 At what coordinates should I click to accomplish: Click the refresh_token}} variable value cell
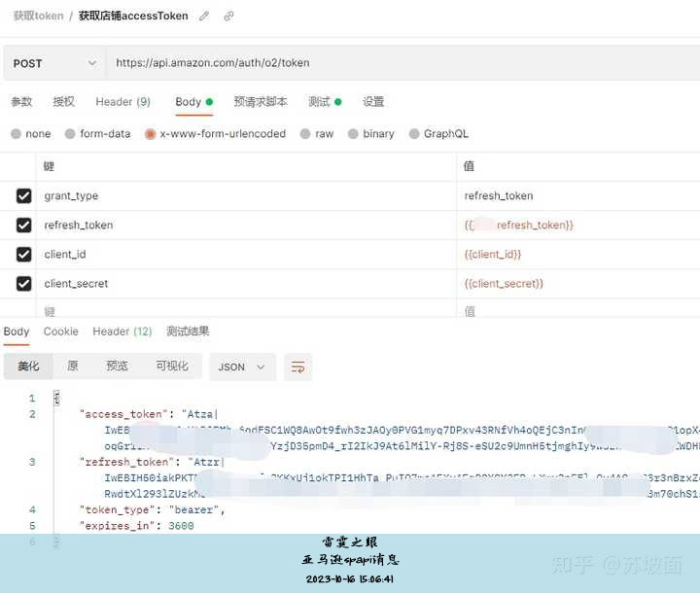(578, 225)
